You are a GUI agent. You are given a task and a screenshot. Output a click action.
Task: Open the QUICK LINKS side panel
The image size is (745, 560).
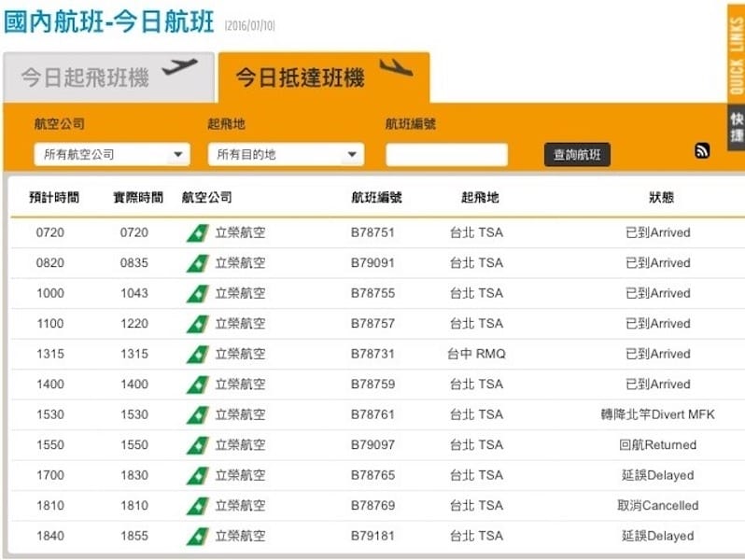735,54
